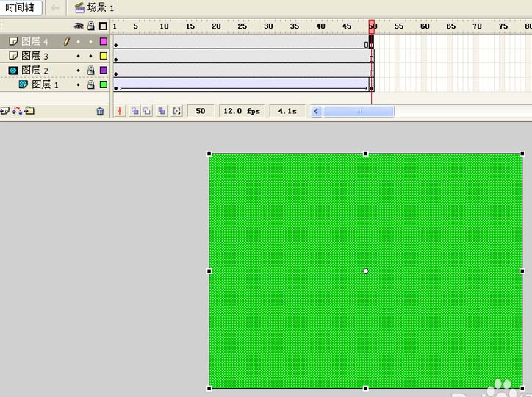The height and width of the screenshot is (397, 532).
Task: Click magenta outline swatch of 图层 4
Action: click(x=104, y=41)
